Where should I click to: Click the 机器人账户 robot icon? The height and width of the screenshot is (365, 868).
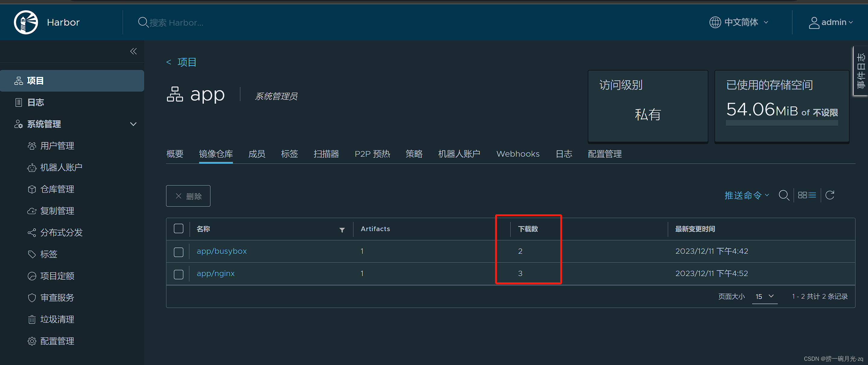(32, 168)
